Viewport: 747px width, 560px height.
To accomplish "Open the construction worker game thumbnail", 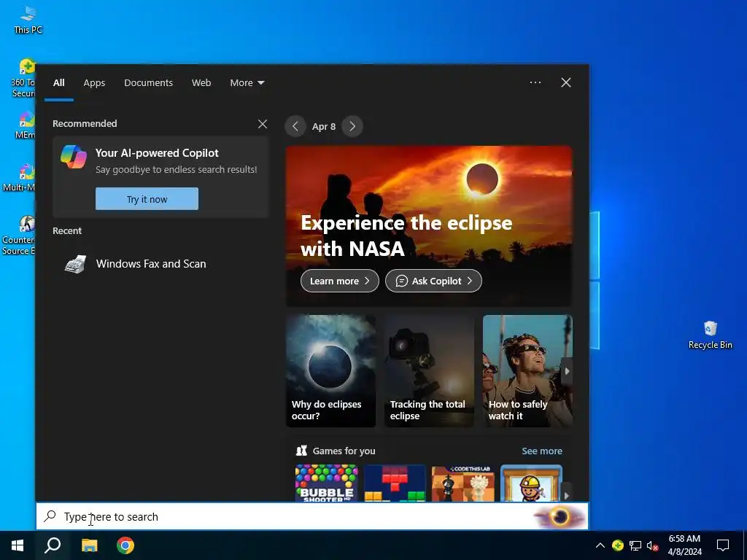I will pyautogui.click(x=531, y=483).
